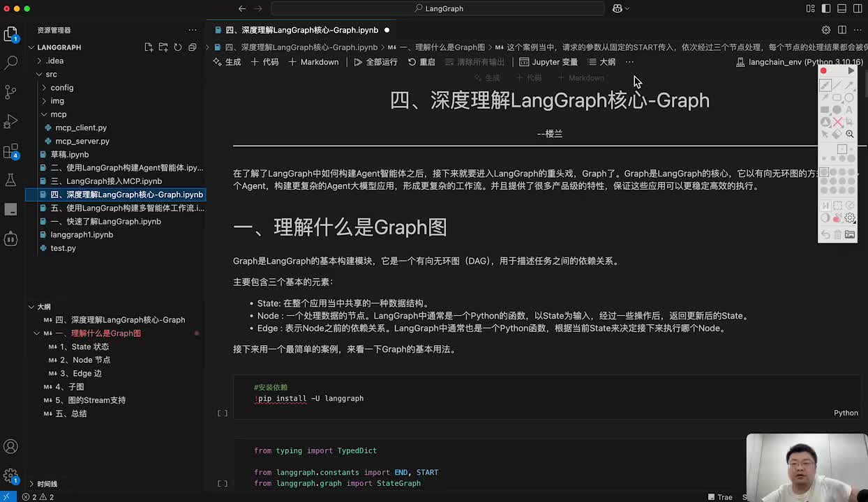Open notebook settings gear icon
This screenshot has width=868, height=502.
click(x=826, y=30)
